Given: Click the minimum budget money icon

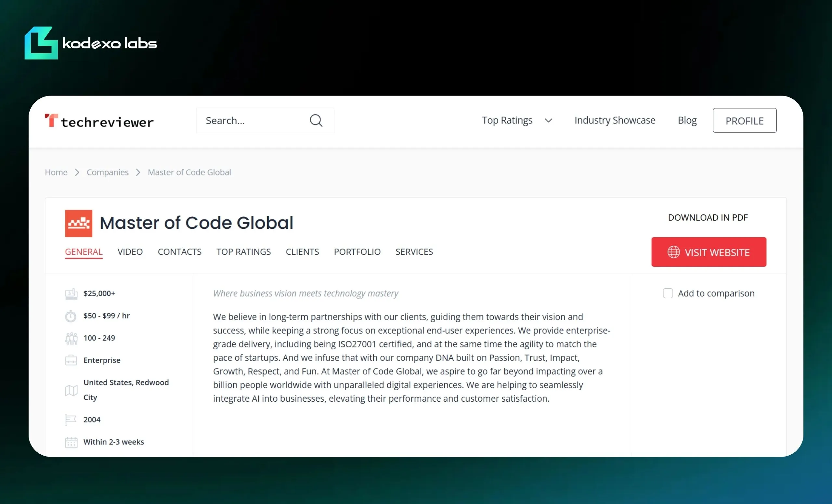Looking at the screenshot, I should coord(71,293).
